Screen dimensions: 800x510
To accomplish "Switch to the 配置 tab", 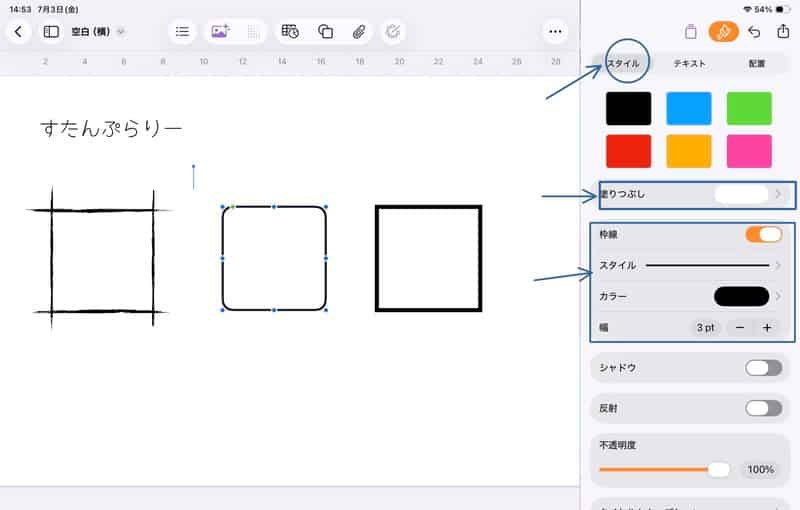I will pos(757,64).
